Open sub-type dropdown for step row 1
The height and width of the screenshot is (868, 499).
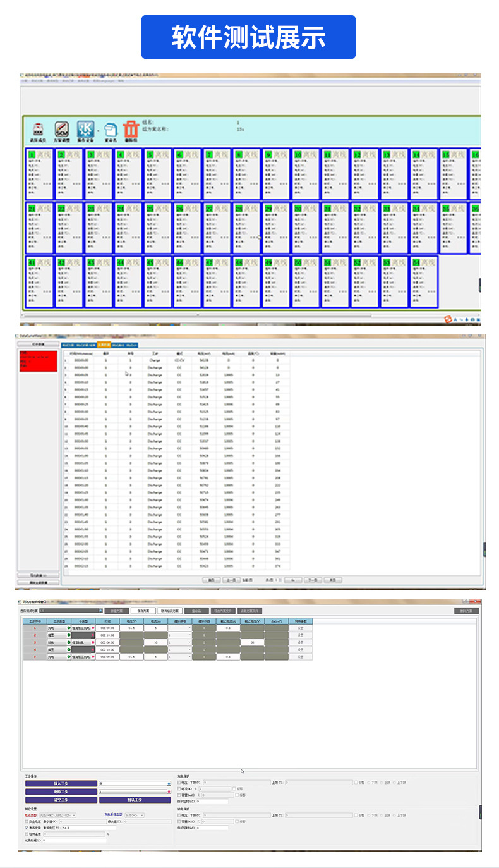coord(83,628)
